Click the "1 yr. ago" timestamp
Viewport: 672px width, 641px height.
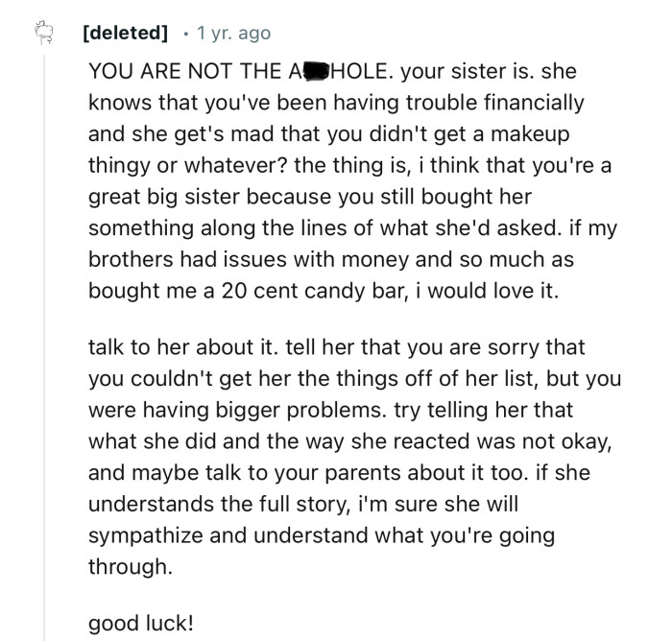[x=233, y=33]
